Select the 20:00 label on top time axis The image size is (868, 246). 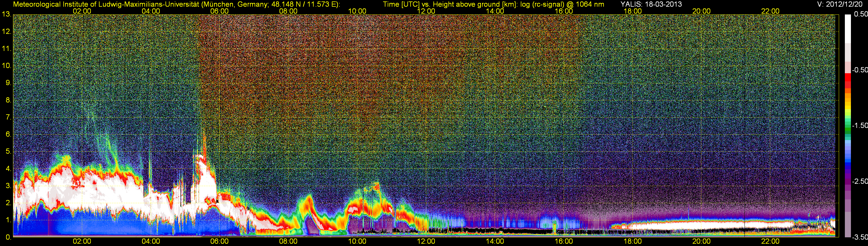702,11
